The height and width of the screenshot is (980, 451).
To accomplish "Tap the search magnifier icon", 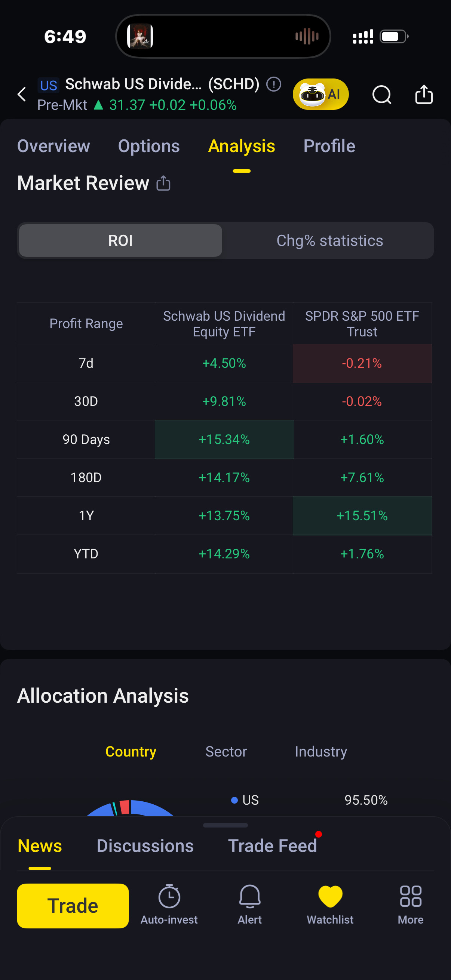I will (381, 94).
